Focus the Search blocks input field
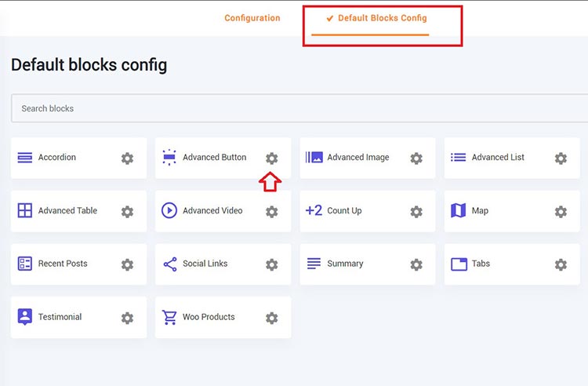The image size is (588, 386). tap(298, 108)
